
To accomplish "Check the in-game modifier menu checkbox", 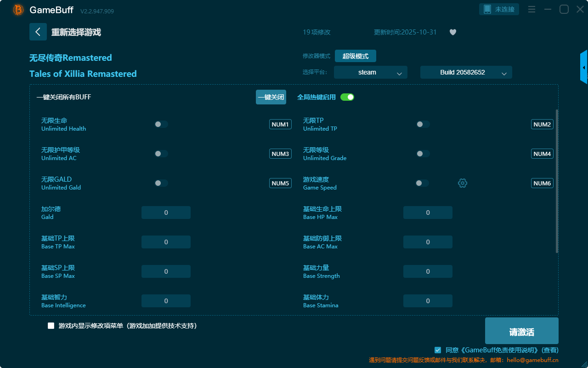I will coord(51,326).
